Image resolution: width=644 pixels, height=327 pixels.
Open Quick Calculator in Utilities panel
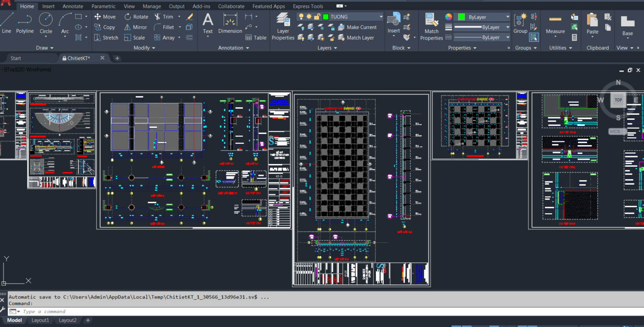pyautogui.click(x=575, y=38)
